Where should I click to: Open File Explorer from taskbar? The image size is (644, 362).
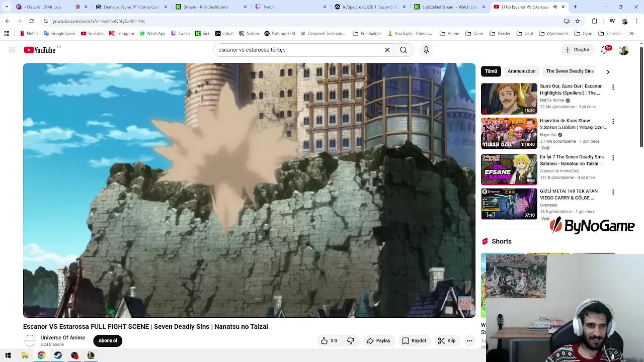[x=25, y=355]
